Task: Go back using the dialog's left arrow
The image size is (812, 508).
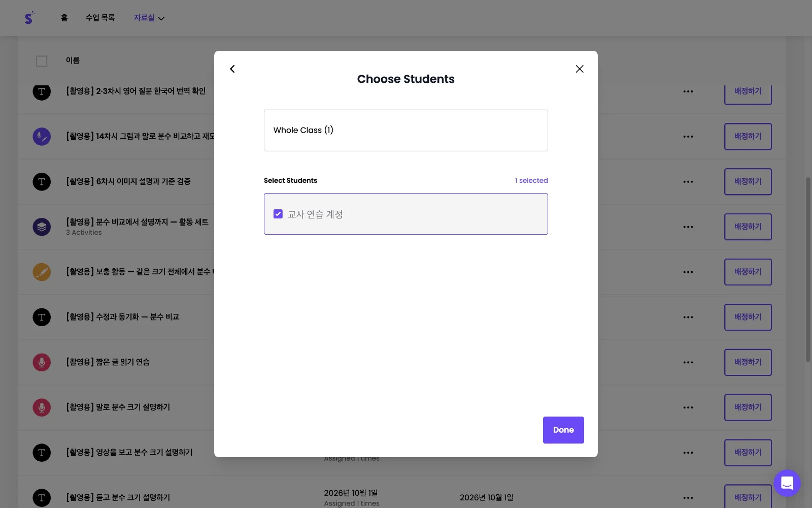Action: coord(232,69)
